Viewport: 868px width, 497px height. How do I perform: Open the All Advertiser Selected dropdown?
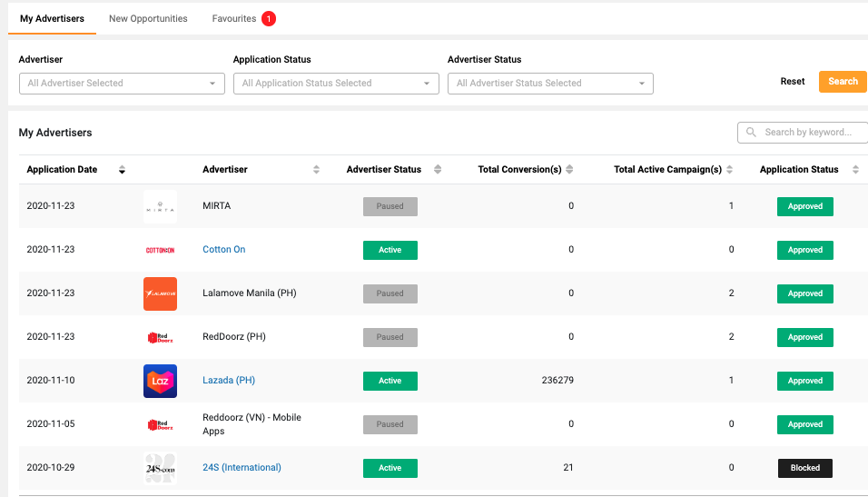tap(122, 84)
